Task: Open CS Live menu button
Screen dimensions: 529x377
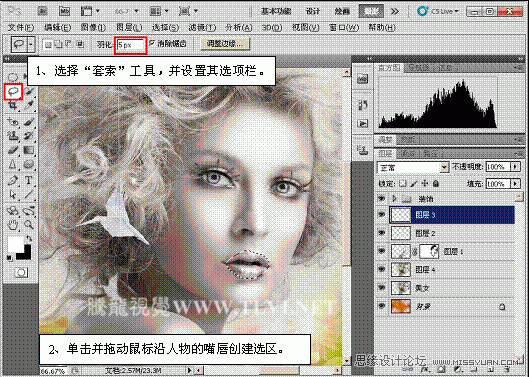Action: 439,11
